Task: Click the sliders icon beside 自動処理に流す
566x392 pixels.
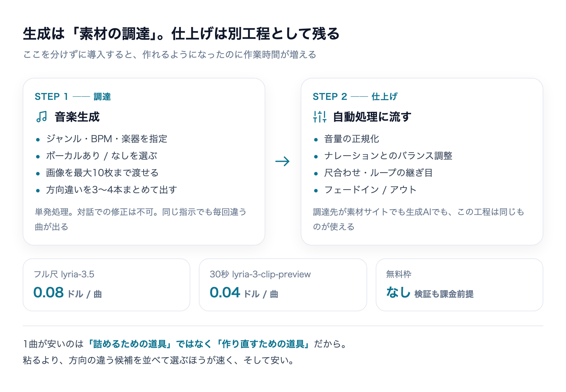Action: (320, 117)
